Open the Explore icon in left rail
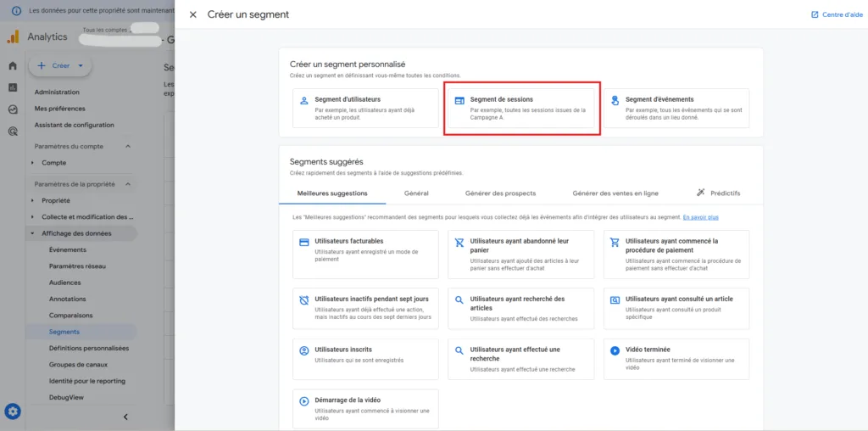Image resolution: width=868 pixels, height=431 pixels. 13,109
